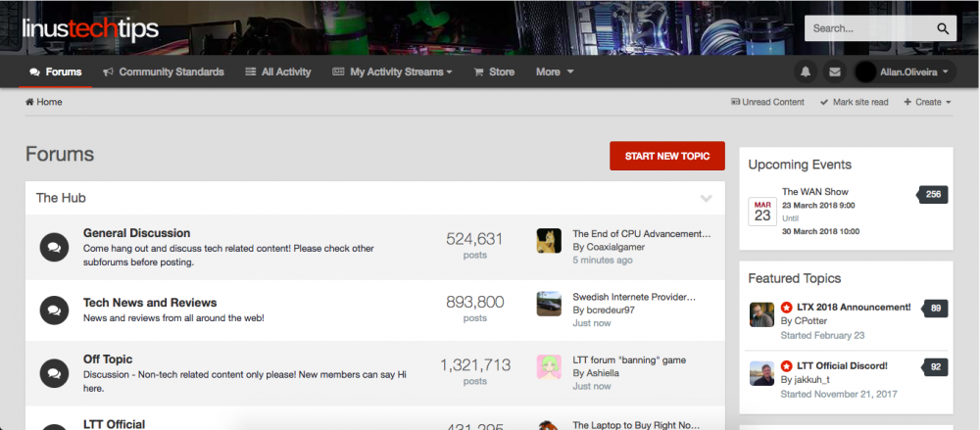The width and height of the screenshot is (980, 430).
Task: Click the MAR 23 calendar date icon
Action: pyautogui.click(x=761, y=212)
